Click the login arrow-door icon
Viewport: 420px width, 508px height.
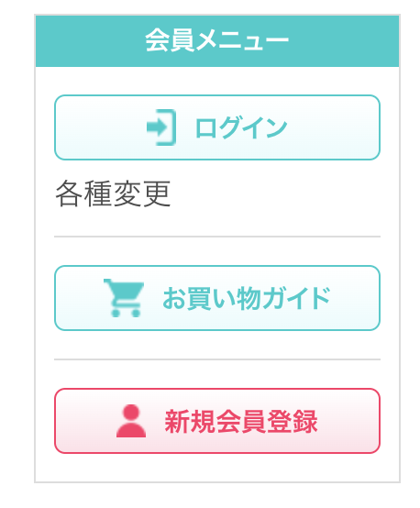coord(161,127)
